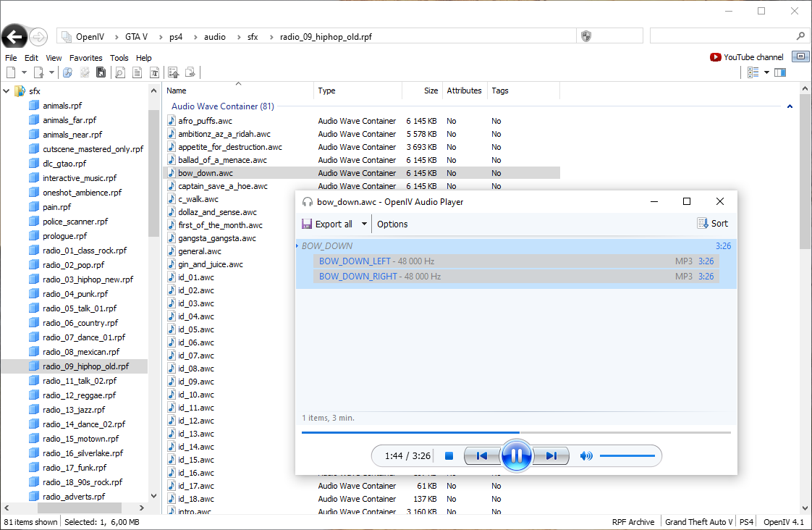Toggle the preview pane icon
Viewport: 812px width, 530px height.
[x=780, y=72]
